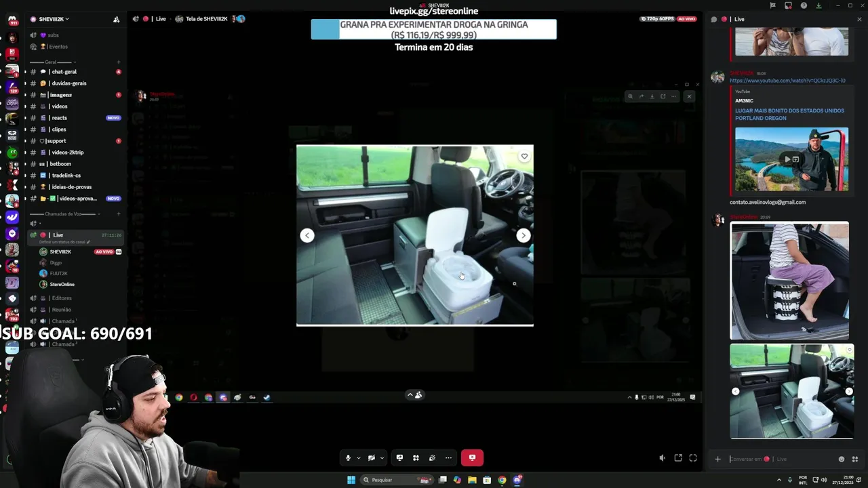868x488 pixels.
Task: Open the inbox flag icon in title bar
Action: click(772, 5)
